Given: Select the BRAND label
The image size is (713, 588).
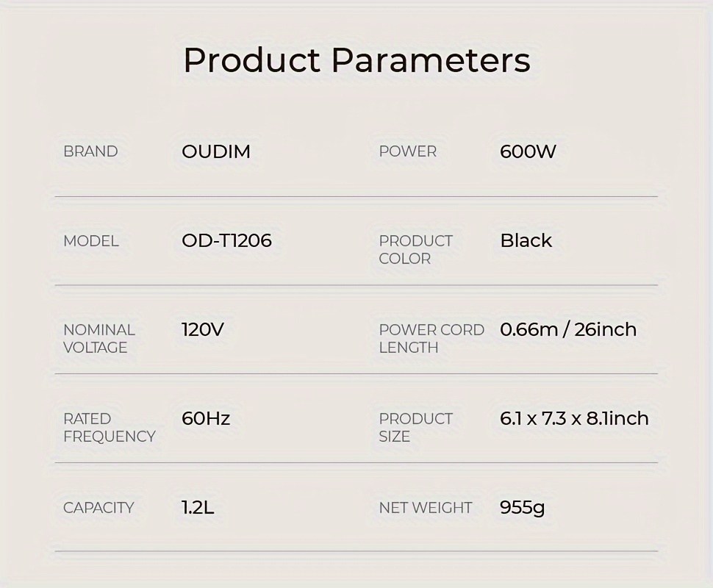Looking at the screenshot, I should 90,151.
